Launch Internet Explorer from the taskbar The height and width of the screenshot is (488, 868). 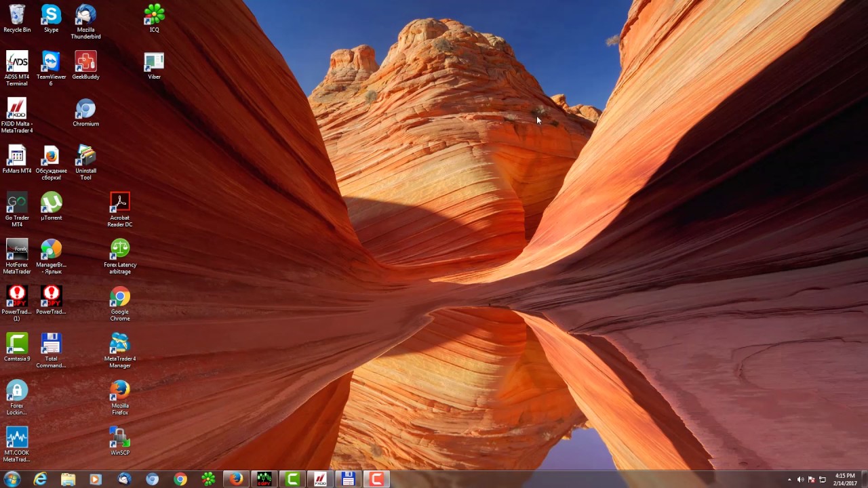[x=41, y=479]
